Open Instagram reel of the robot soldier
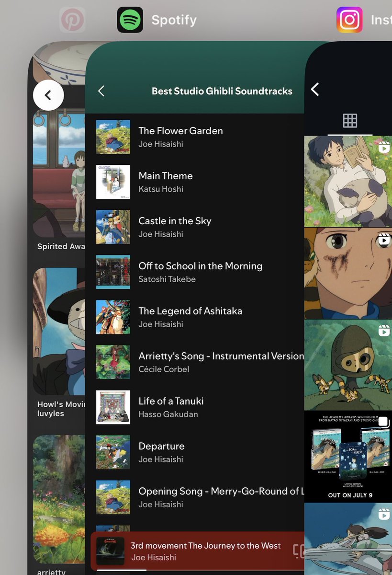The height and width of the screenshot is (575, 392). [x=348, y=365]
